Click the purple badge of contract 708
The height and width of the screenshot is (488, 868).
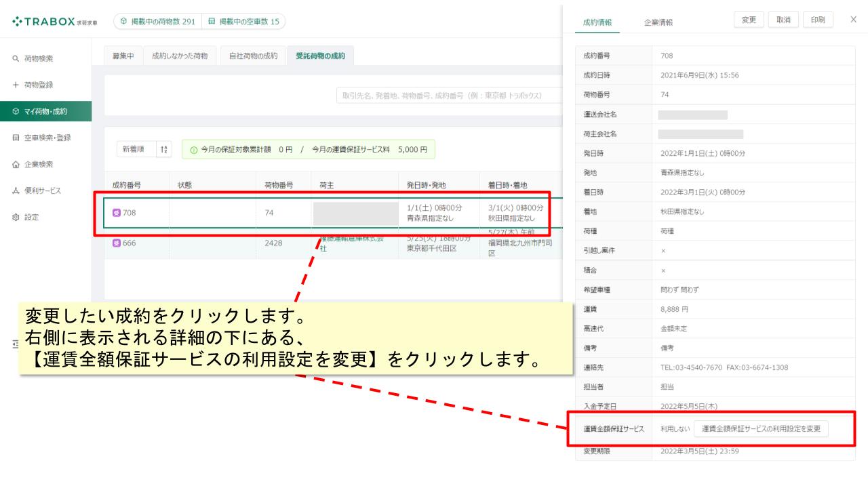[117, 213]
